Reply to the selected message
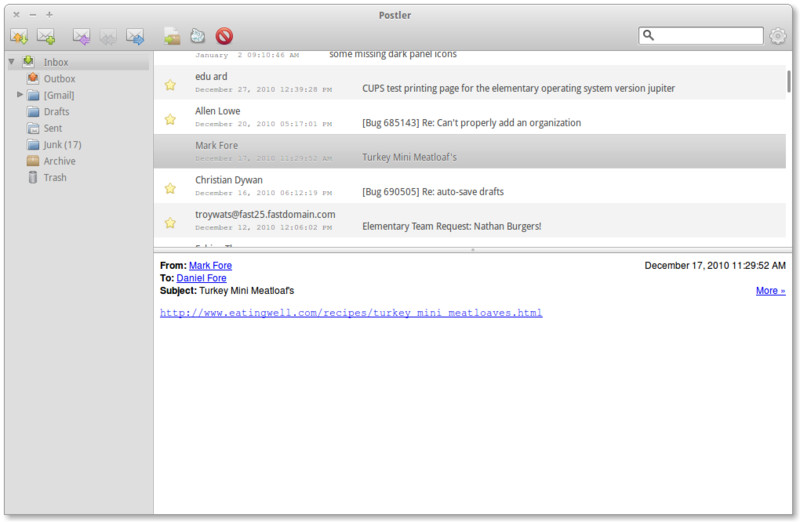The height and width of the screenshot is (522, 800). [81, 36]
